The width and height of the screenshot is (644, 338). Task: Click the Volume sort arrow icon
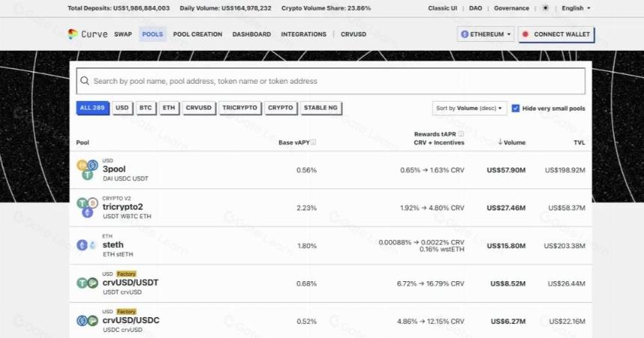pos(499,142)
